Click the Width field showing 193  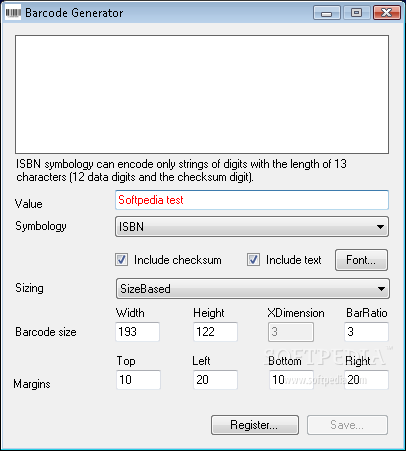coord(137,332)
